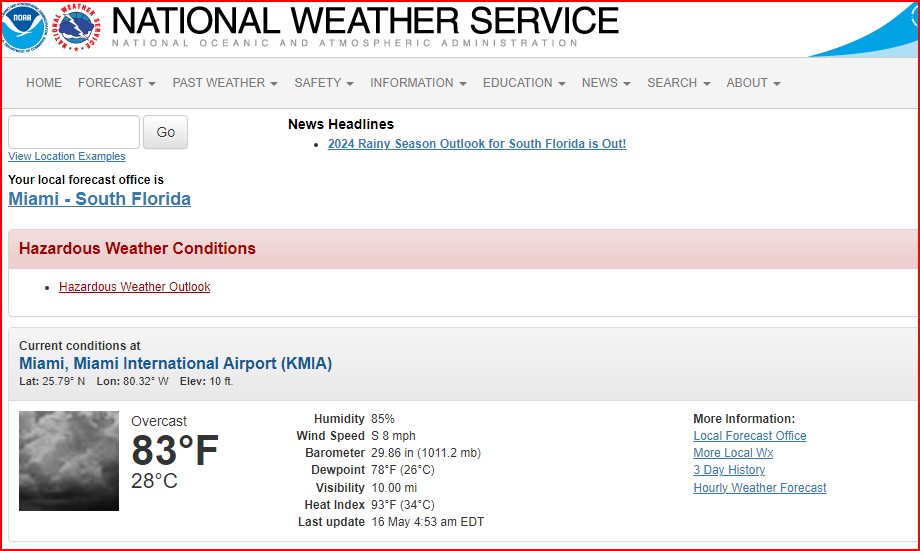Open the Hourly Weather Forecast link

pos(759,488)
